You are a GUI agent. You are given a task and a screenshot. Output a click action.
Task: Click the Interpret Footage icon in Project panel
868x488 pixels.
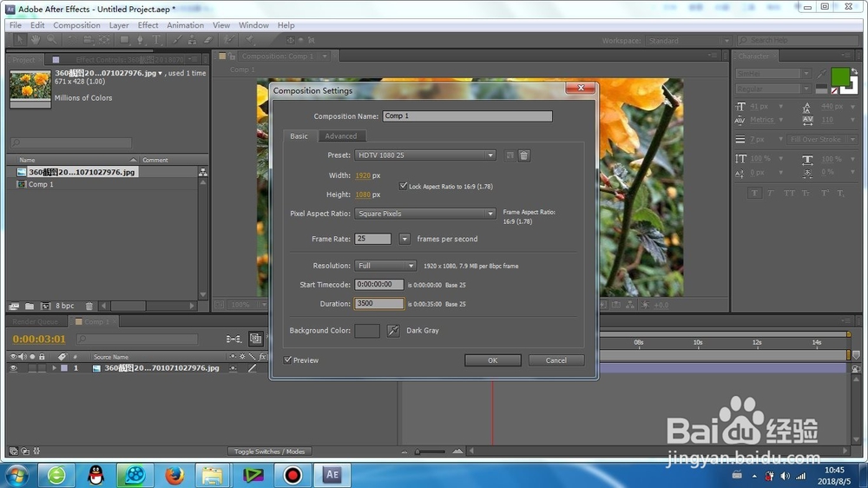click(14, 306)
